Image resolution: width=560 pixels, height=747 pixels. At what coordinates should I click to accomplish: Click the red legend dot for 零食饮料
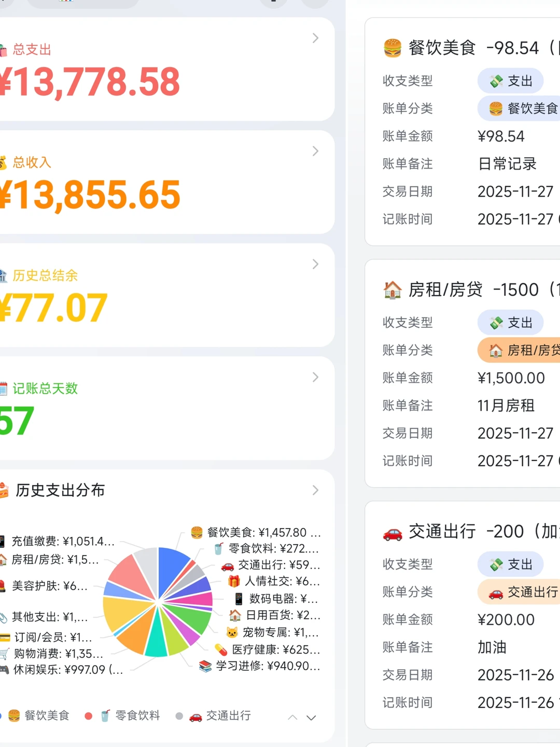click(88, 715)
